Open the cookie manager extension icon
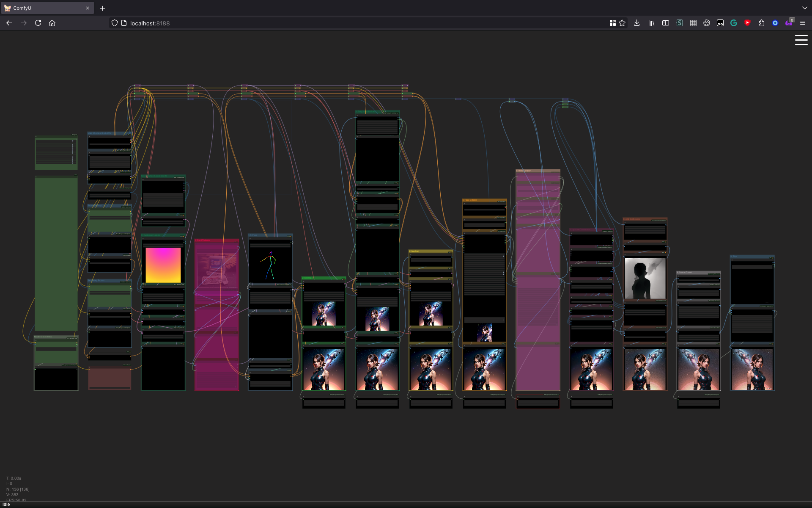Viewport: 812px width, 508px height. coord(707,23)
